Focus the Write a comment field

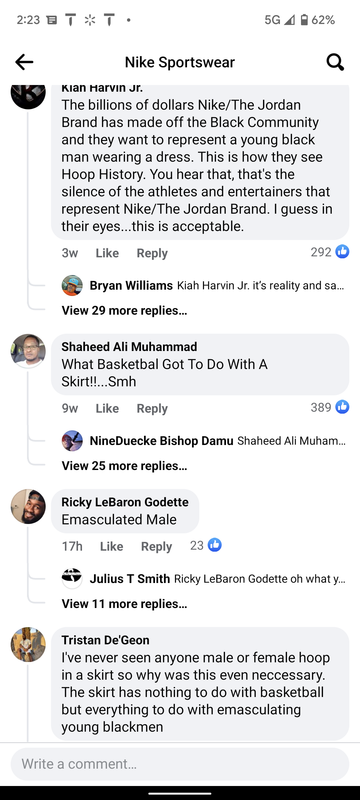coord(180,764)
